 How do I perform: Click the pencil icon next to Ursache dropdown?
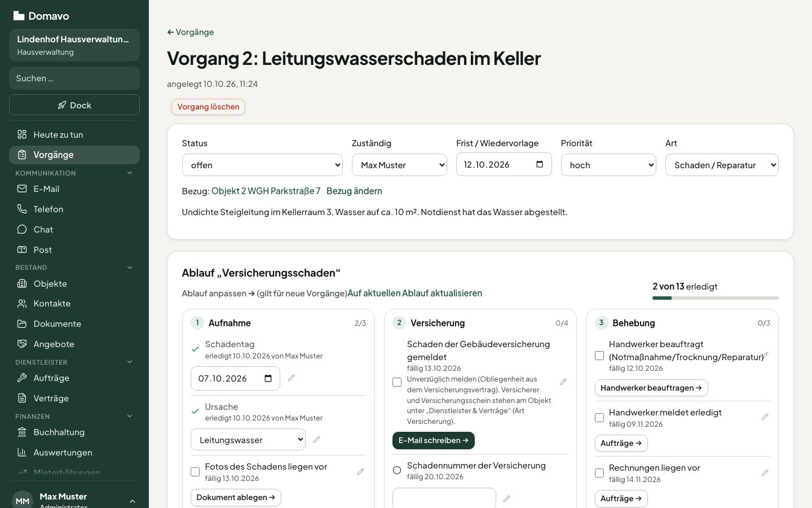[x=317, y=439]
